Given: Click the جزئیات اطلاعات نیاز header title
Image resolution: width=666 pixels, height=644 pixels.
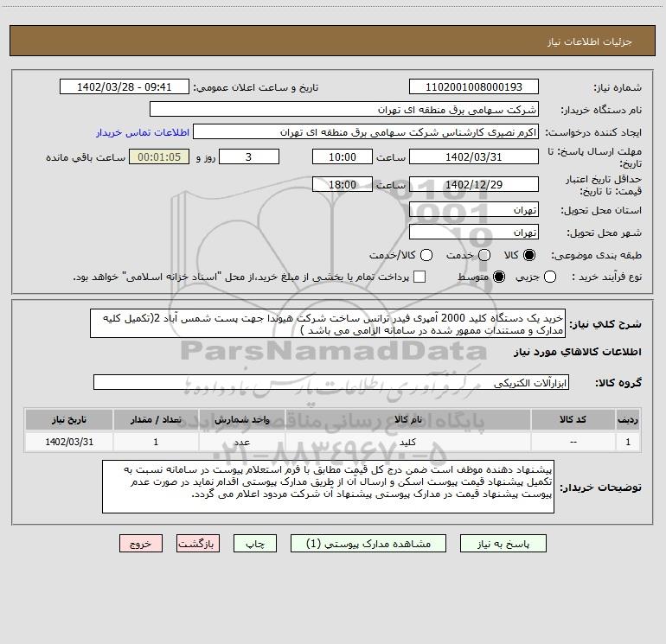Looking at the screenshot, I should coord(590,41).
